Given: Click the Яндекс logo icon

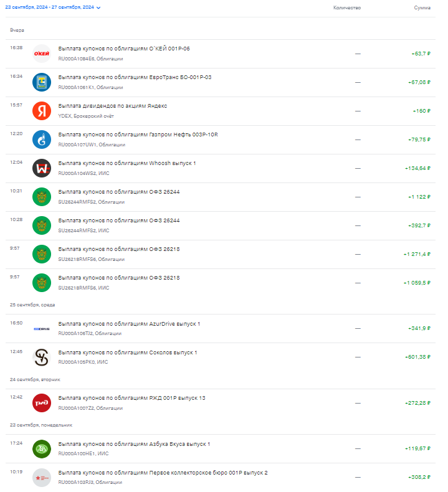Looking at the screenshot, I should point(42,111).
